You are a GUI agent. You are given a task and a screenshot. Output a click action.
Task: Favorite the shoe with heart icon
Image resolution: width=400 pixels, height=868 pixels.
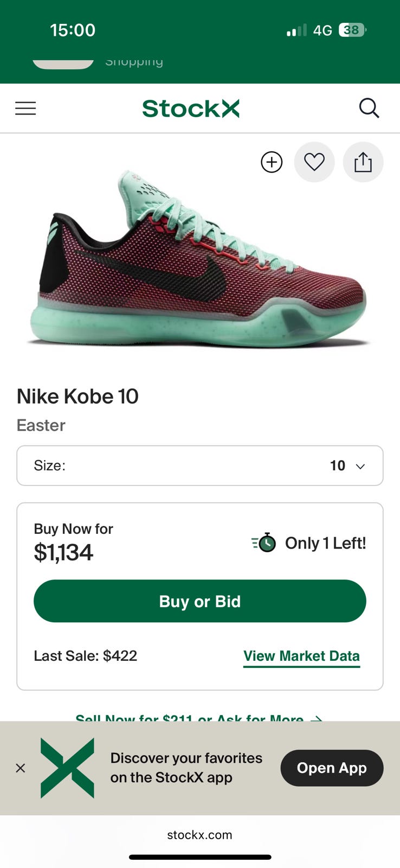314,162
